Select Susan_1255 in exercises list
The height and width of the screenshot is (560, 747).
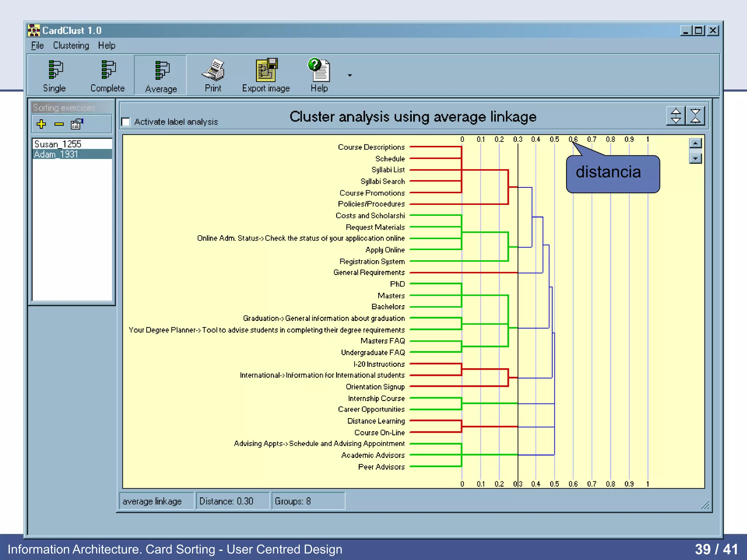pyautogui.click(x=58, y=144)
